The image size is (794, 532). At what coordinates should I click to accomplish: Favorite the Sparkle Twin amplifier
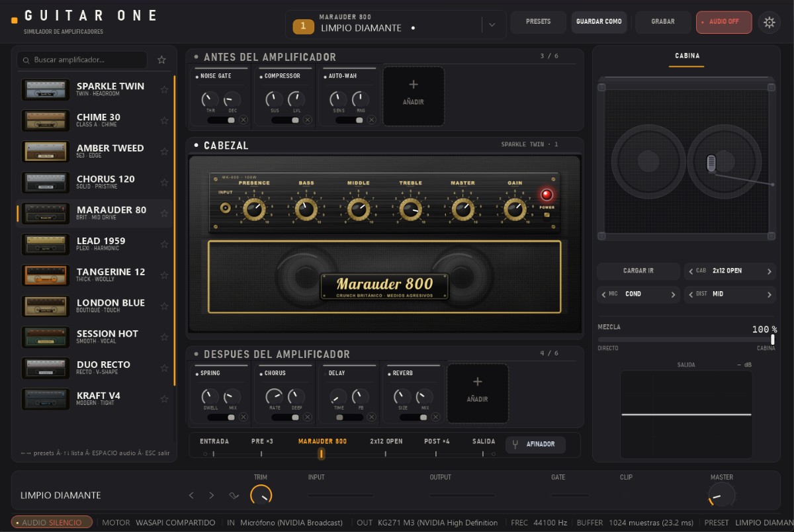164,89
